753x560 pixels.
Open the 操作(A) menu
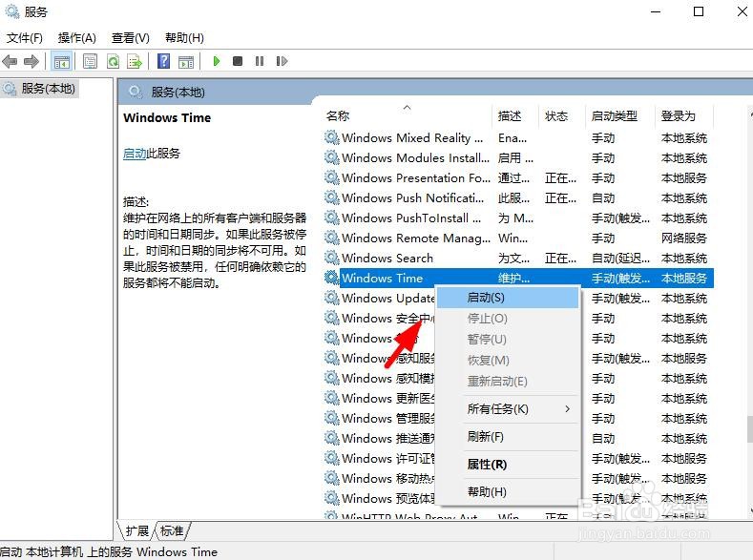point(77,37)
